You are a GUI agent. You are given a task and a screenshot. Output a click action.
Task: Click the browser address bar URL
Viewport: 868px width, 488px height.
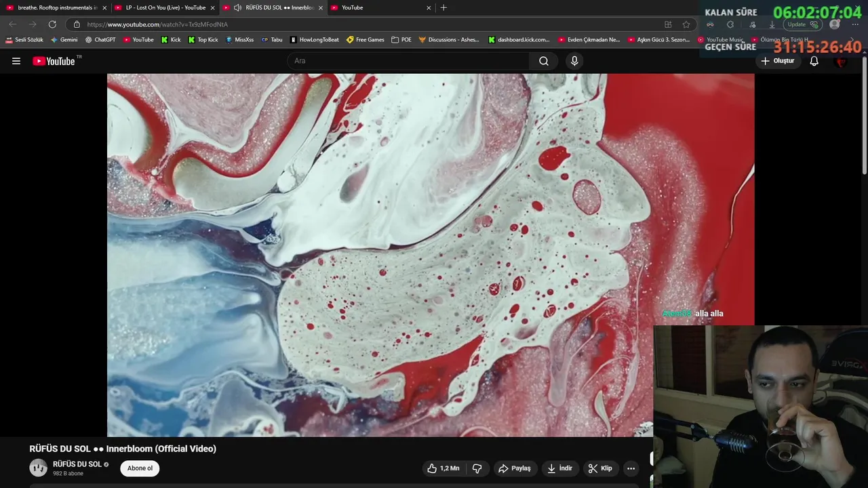(157, 24)
